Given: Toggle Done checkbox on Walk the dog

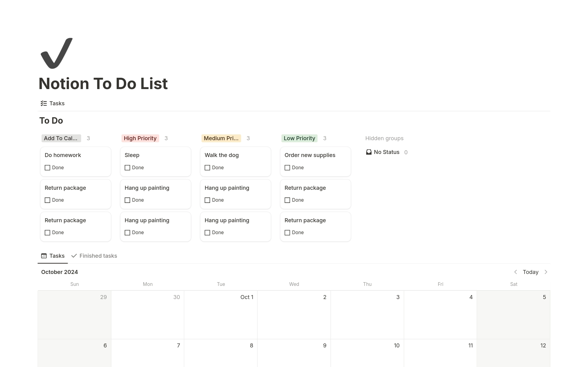Looking at the screenshot, I should [207, 167].
